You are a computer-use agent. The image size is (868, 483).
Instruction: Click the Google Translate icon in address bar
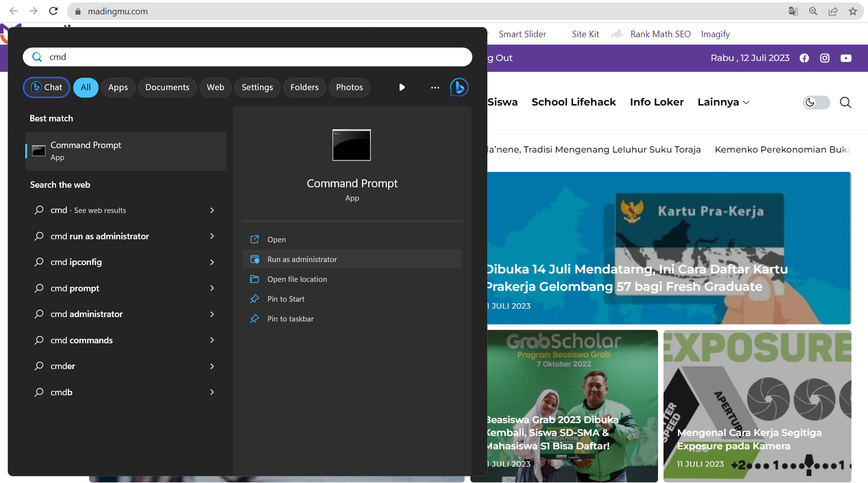tap(793, 11)
